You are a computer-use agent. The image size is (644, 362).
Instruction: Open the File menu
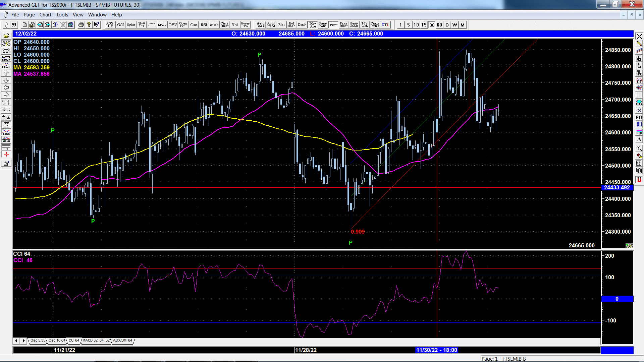tap(15, 15)
